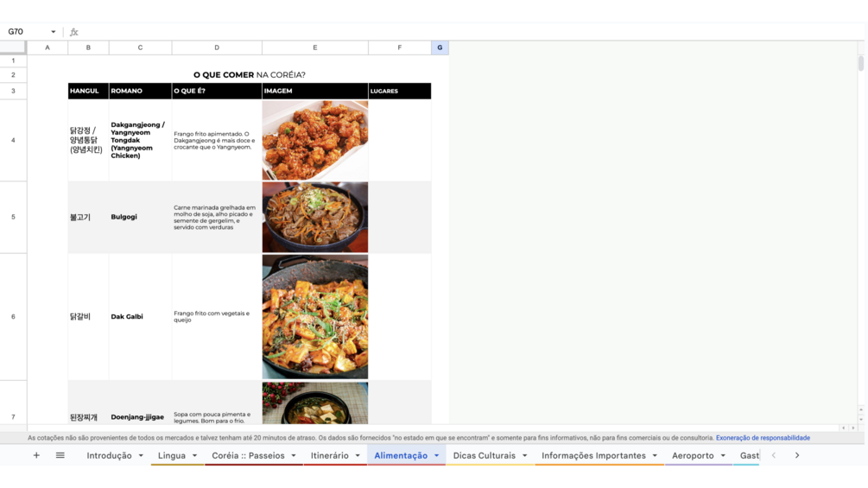Switch to the Itinerário sheet tab
868x488 pixels.
click(329, 456)
